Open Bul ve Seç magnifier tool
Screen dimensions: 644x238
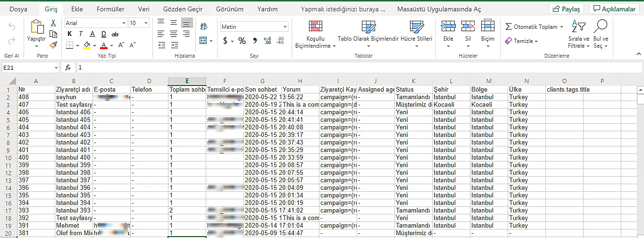pos(601,34)
